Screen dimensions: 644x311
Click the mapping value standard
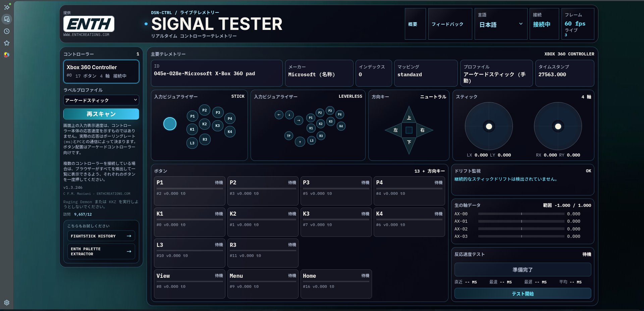[410, 75]
